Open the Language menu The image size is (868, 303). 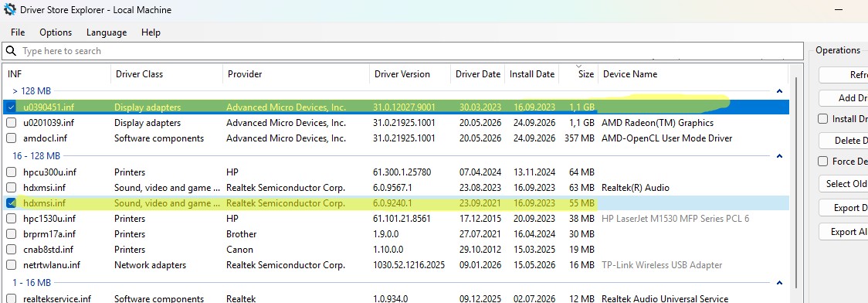(x=107, y=32)
